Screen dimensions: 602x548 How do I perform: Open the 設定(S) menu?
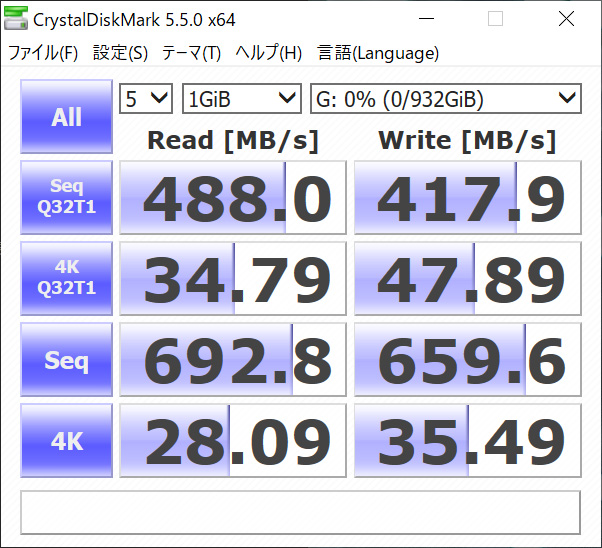[x=120, y=53]
